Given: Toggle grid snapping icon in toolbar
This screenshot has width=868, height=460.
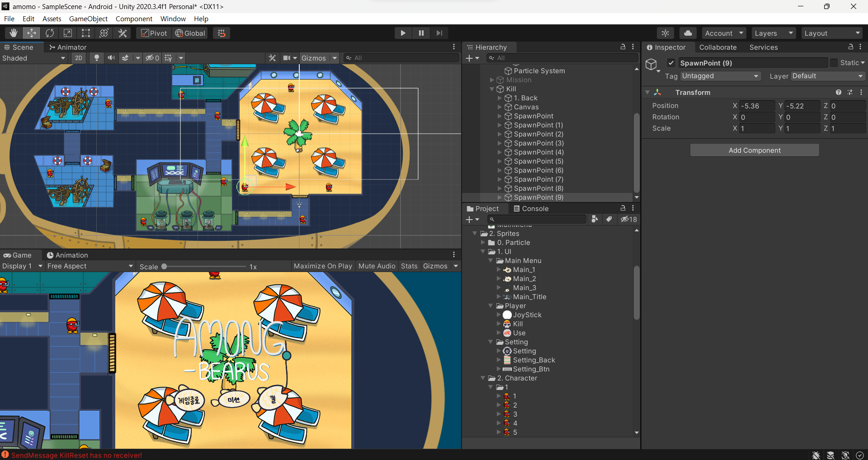Looking at the screenshot, I should click(x=222, y=33).
